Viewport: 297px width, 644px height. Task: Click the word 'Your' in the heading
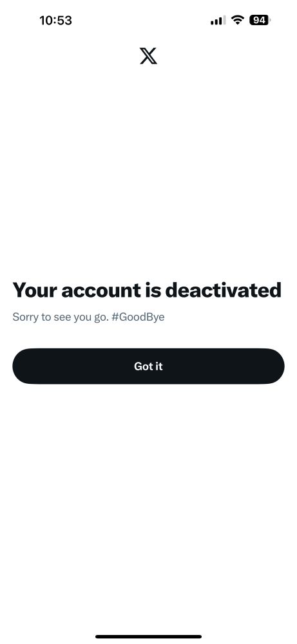[35, 290]
